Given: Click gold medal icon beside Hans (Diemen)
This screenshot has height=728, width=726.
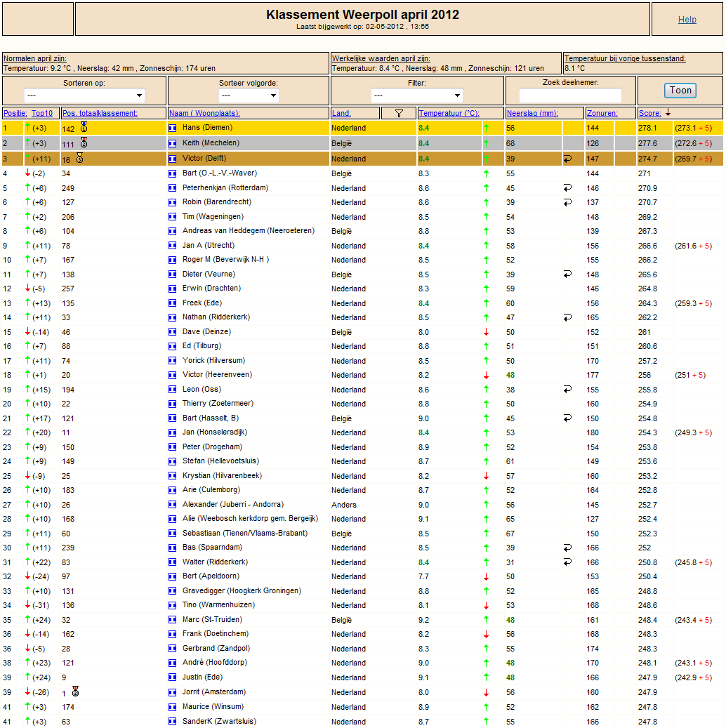Looking at the screenshot, I should coord(84,127).
